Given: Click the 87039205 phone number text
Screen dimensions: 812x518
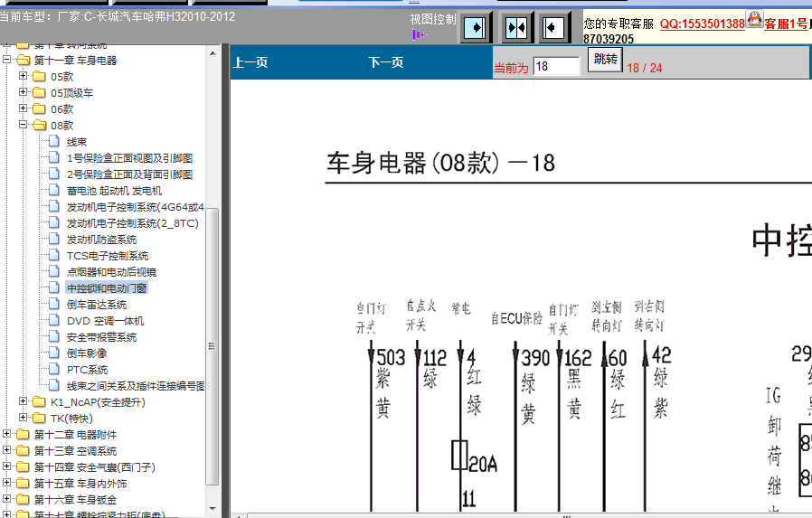Looking at the screenshot, I should coord(609,40).
